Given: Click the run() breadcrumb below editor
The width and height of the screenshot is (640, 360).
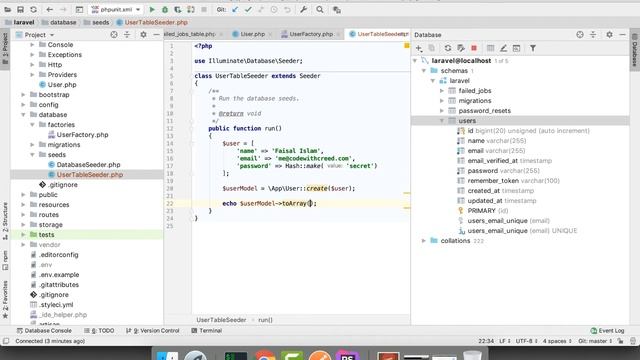Looking at the screenshot, I should (265, 320).
